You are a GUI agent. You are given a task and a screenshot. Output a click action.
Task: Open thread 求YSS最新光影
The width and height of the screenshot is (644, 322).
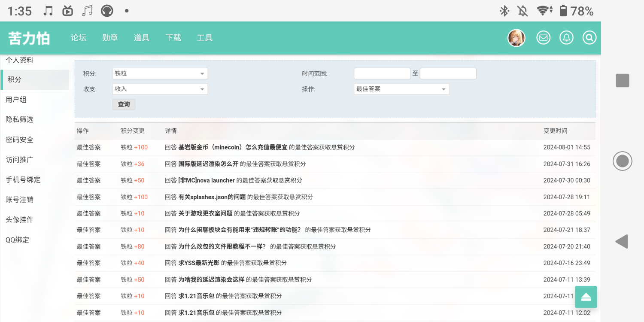(x=199, y=263)
